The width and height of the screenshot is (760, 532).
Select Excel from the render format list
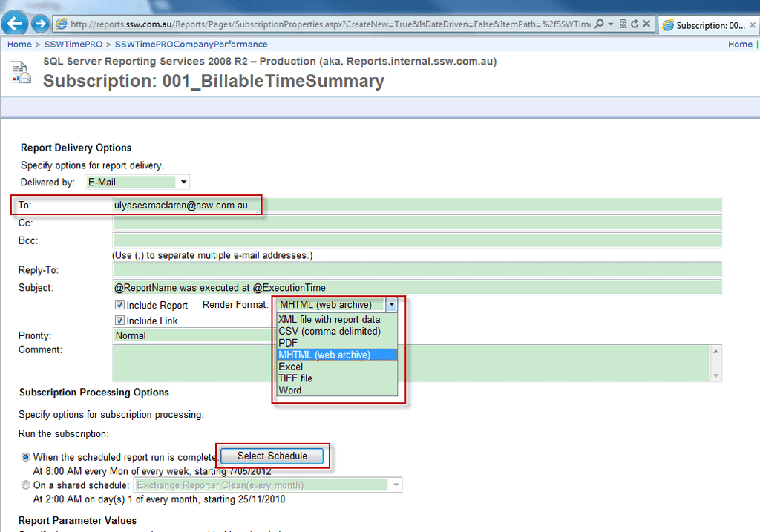pyautogui.click(x=289, y=366)
